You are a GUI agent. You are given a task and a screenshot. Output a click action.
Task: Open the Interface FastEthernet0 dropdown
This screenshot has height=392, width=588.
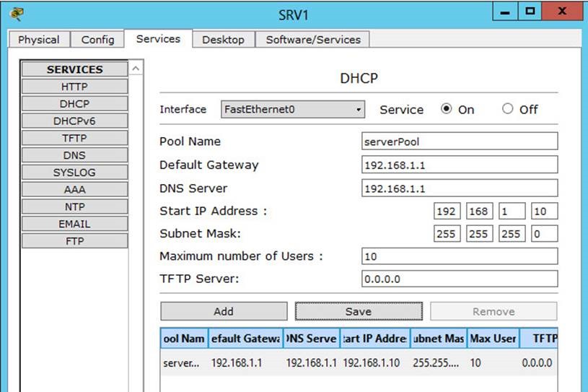292,109
